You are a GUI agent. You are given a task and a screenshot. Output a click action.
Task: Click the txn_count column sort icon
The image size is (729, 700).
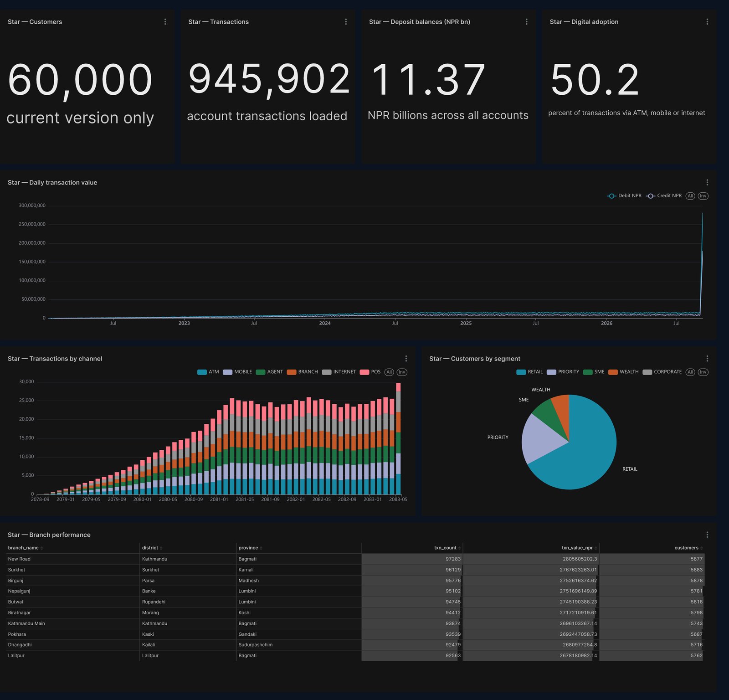click(x=459, y=548)
